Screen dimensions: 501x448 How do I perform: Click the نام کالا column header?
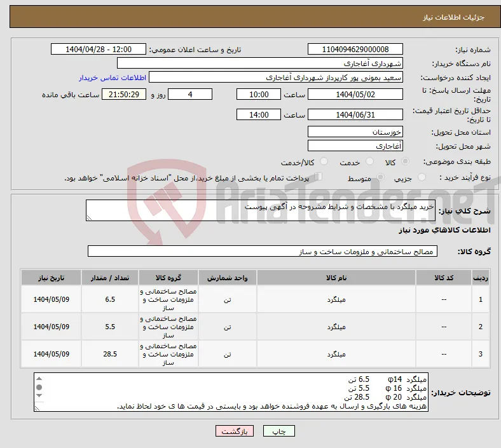coord(336,278)
